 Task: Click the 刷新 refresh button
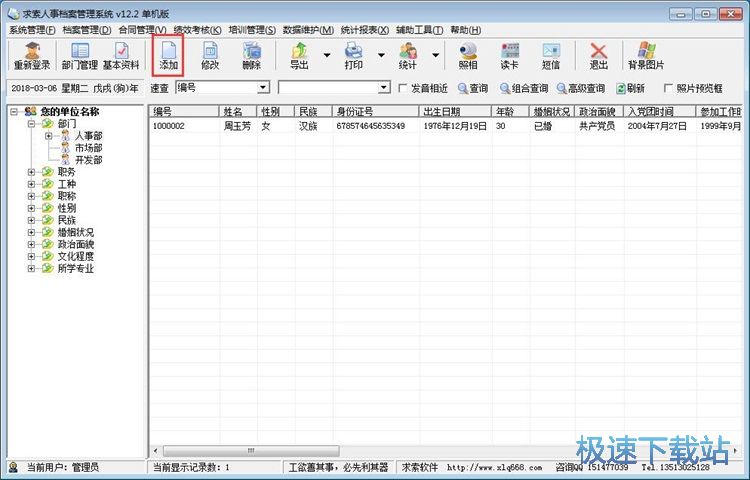tap(630, 88)
